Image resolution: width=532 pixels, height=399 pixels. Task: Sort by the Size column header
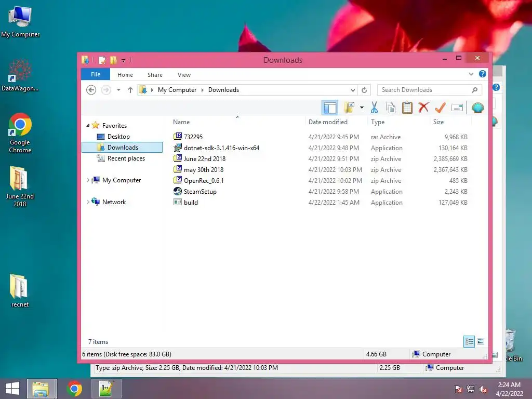pyautogui.click(x=451, y=122)
